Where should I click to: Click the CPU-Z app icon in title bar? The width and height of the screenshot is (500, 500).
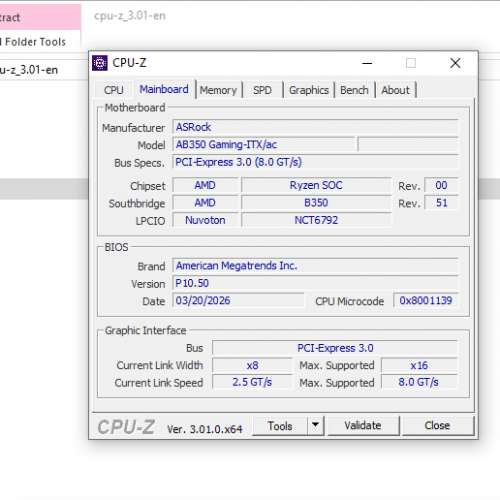[x=100, y=63]
